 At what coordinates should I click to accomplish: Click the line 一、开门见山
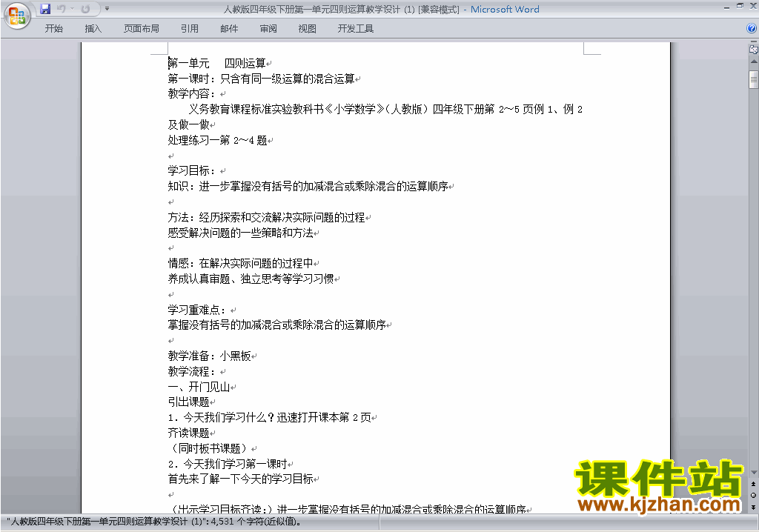199,387
